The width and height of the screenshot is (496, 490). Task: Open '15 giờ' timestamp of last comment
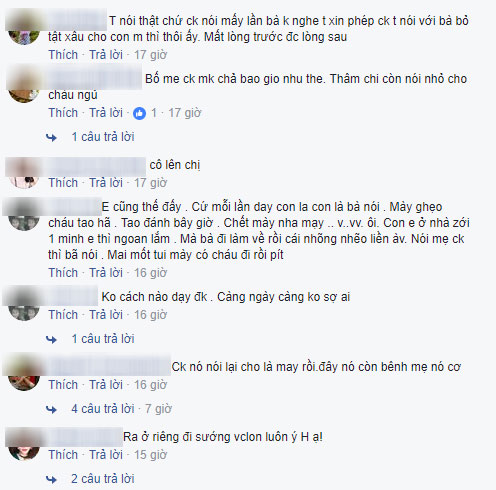coord(150,455)
